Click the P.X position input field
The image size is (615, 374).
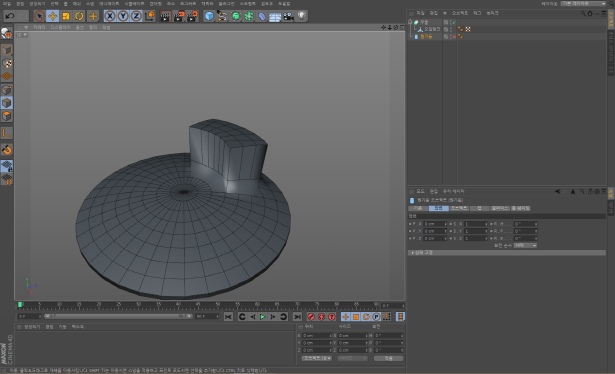click(x=435, y=224)
